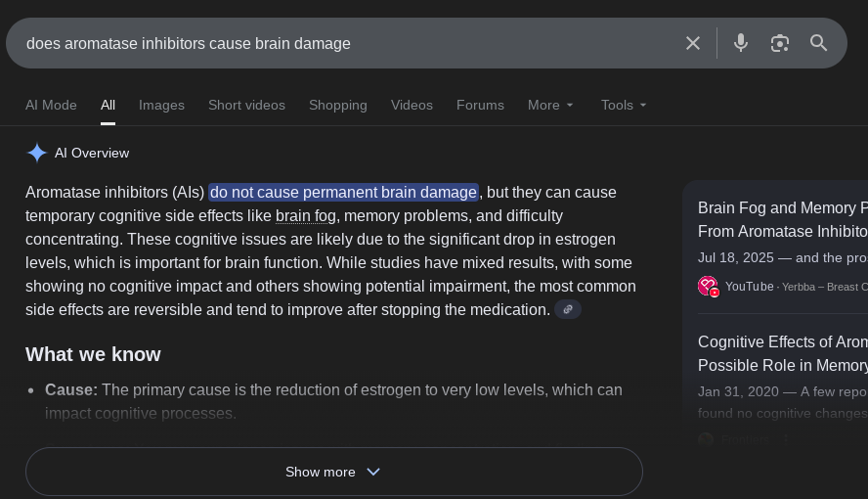Click the source link chip icon
The width and height of the screenshot is (868, 499).
click(568, 309)
